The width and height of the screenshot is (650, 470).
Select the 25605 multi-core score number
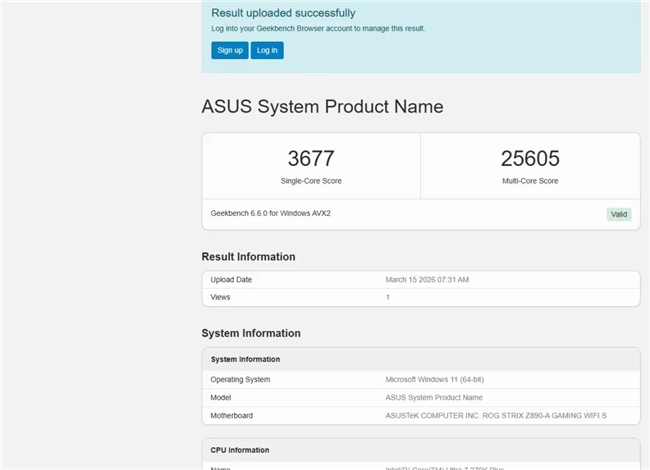coord(530,158)
